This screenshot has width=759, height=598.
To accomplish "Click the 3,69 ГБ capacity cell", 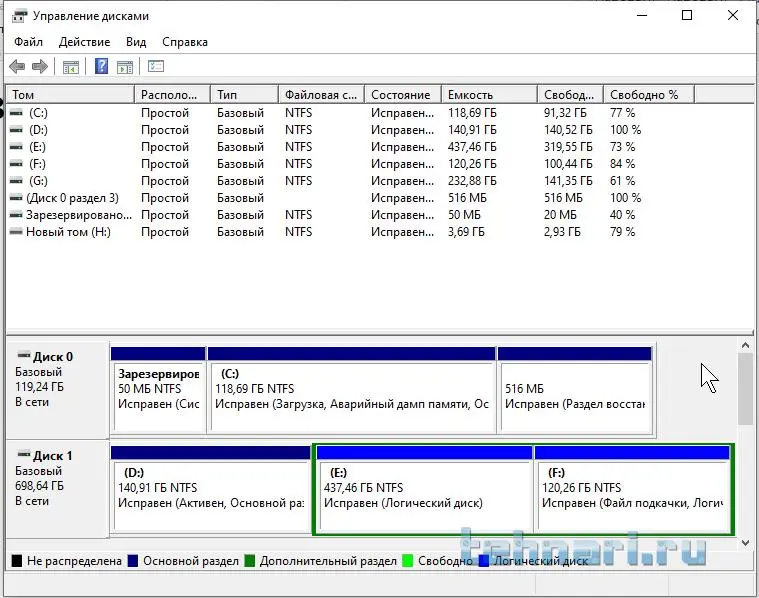I will coord(466,231).
